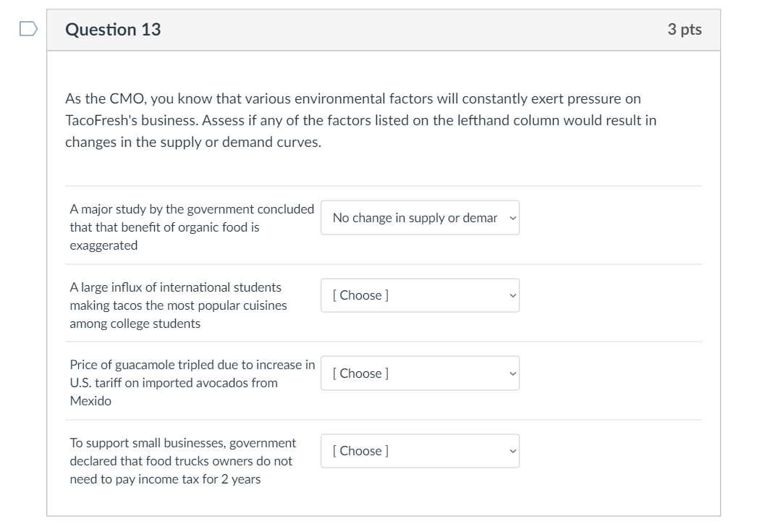Click "TacoFresh's business" in the question prompt

pos(128,120)
